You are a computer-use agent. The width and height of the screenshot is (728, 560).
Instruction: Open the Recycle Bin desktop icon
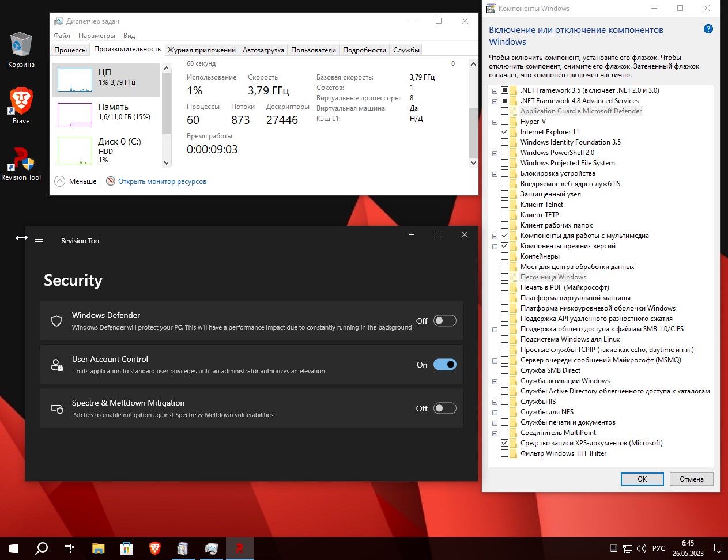click(x=21, y=47)
